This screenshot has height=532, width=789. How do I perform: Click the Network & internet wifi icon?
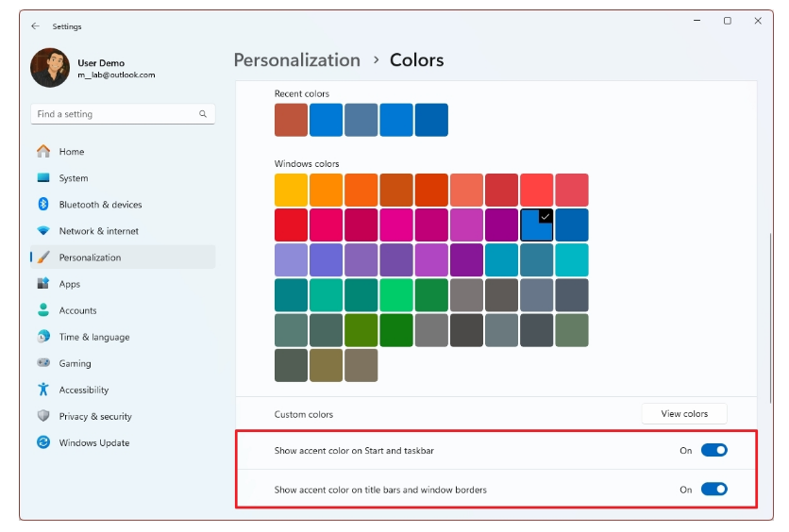coord(43,231)
